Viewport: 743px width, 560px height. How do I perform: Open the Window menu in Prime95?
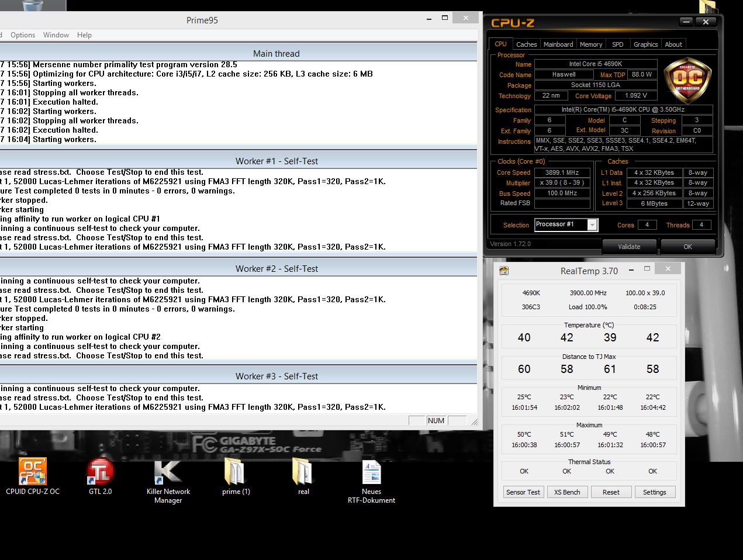click(56, 35)
